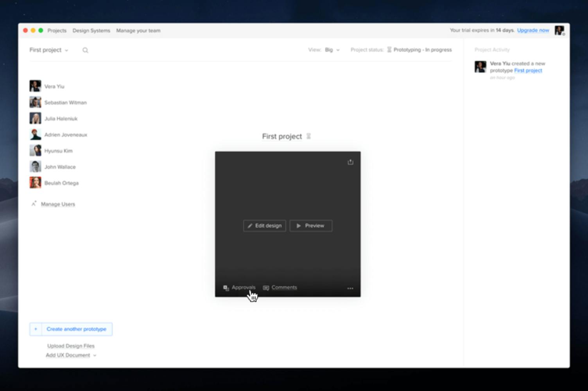Screen dimensions: 588x391
Task: Select the pencil icon inside Edit design
Action: (251, 226)
